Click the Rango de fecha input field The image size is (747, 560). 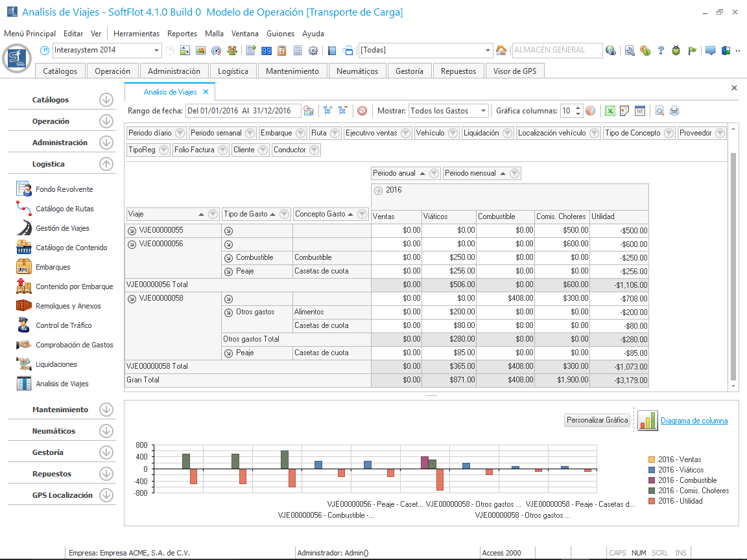pos(243,111)
